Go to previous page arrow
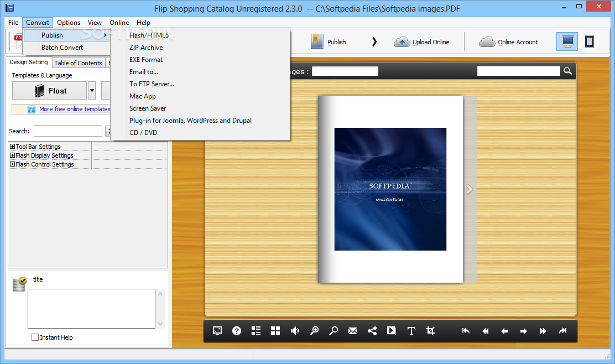615x364 pixels. coord(504,331)
